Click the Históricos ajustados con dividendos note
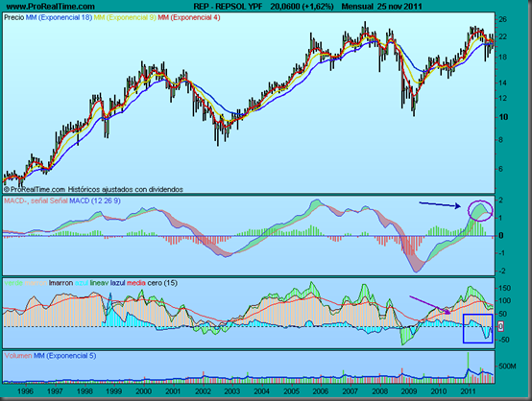532x401 pixels. [x=126, y=189]
